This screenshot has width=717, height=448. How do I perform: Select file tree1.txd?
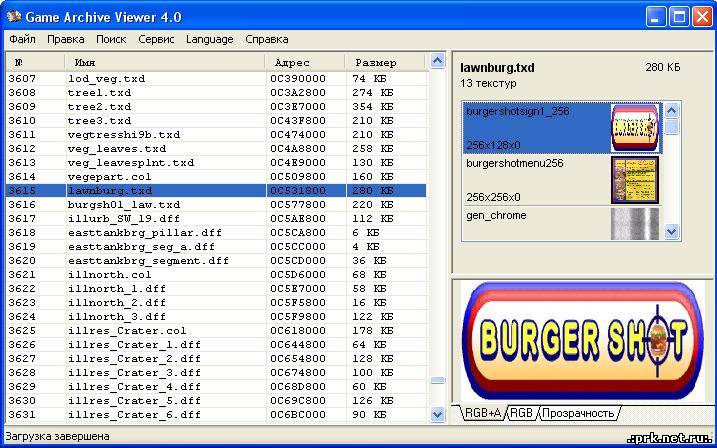(99, 93)
